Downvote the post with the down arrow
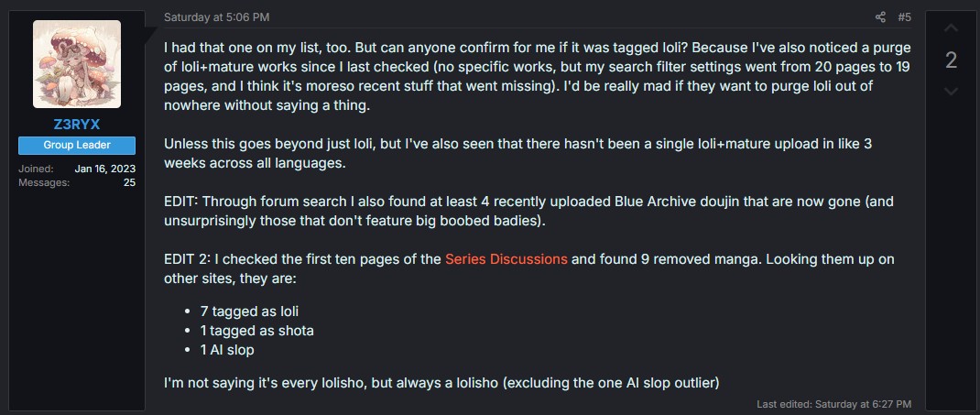Image resolution: width=980 pixels, height=415 pixels. [x=951, y=91]
